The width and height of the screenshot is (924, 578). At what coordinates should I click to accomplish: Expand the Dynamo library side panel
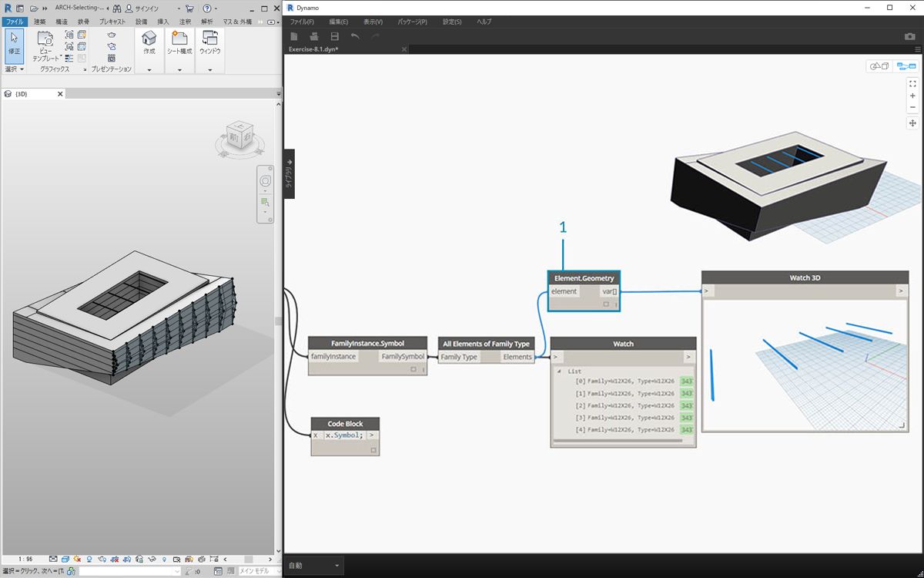coord(290,174)
